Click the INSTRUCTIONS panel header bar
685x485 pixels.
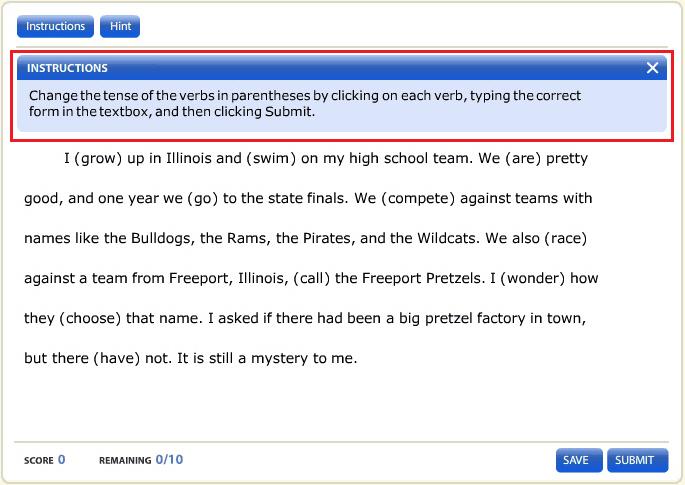click(x=330, y=68)
